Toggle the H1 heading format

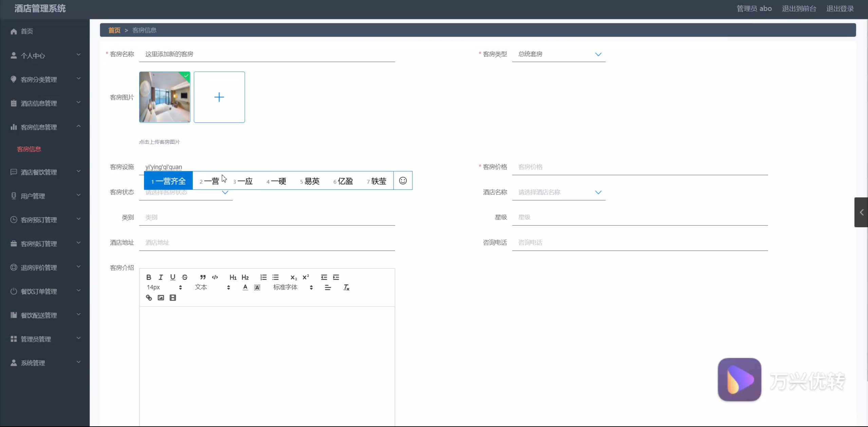click(x=233, y=277)
